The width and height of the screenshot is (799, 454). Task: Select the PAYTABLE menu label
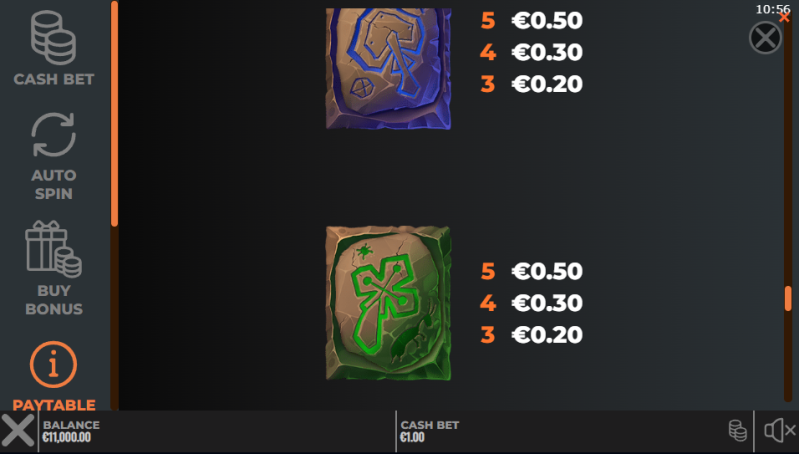click(x=54, y=405)
